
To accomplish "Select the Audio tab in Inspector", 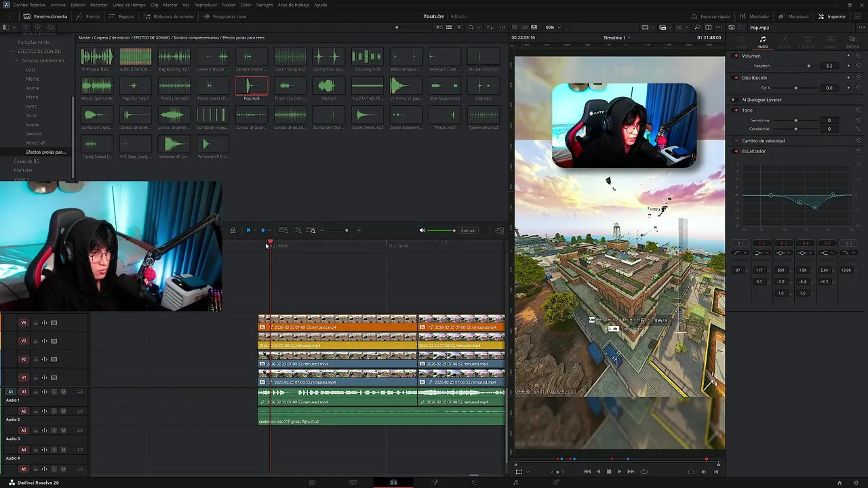I will [x=762, y=43].
